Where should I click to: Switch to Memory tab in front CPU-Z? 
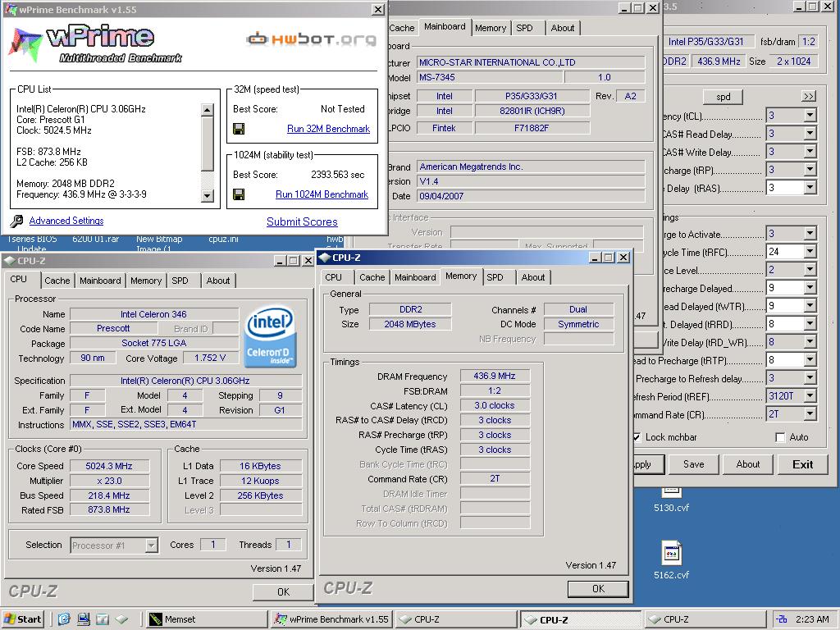(x=461, y=276)
